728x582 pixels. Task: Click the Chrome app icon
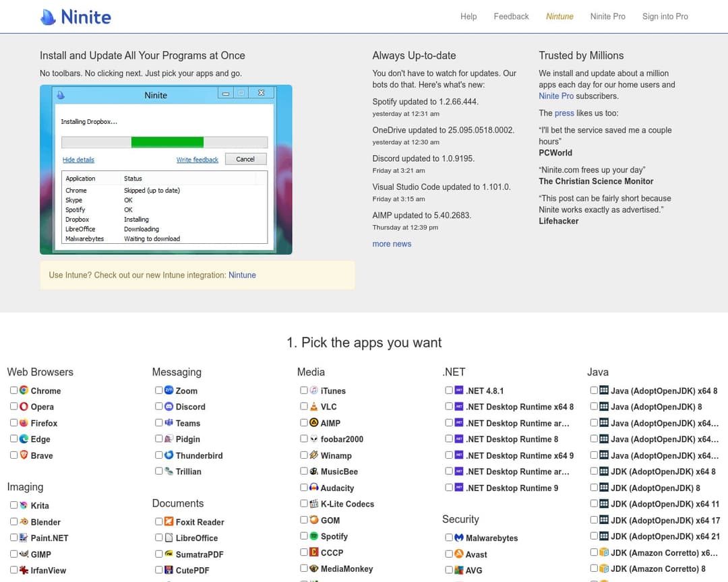tap(24, 390)
